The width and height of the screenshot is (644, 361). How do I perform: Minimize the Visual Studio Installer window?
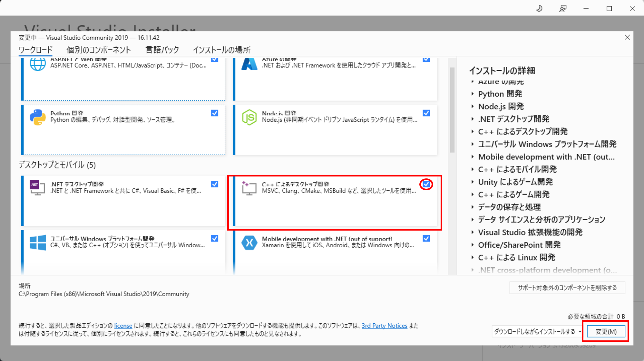(x=586, y=9)
